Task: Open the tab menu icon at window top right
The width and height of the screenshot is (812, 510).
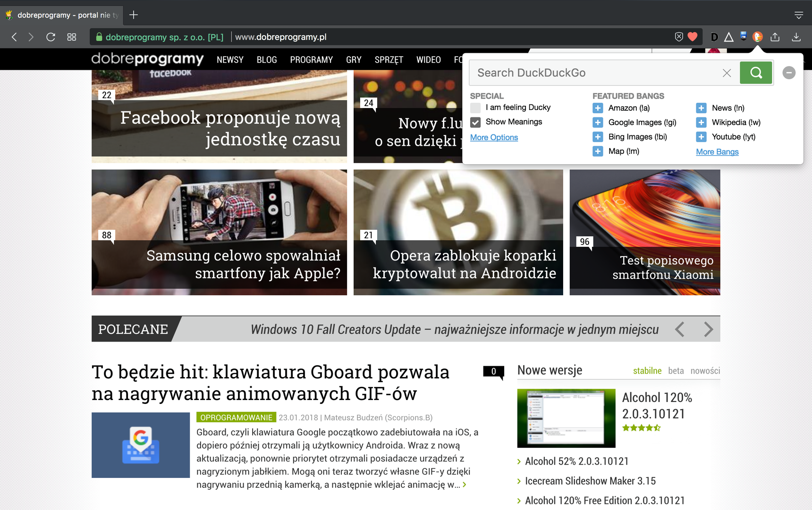Action: tap(798, 15)
